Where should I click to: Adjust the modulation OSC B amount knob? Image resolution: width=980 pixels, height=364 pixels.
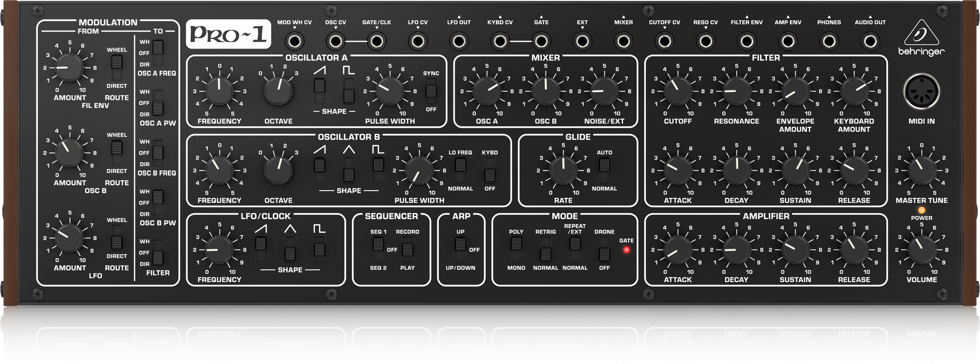(x=70, y=153)
